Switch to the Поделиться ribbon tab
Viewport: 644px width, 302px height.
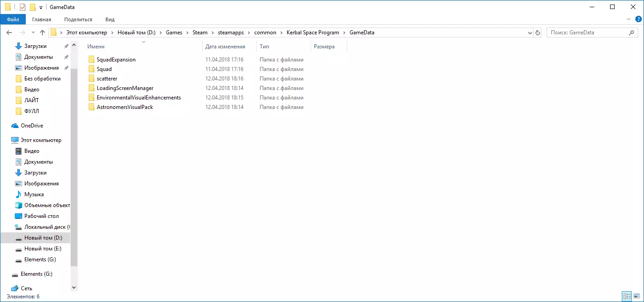pyautogui.click(x=78, y=19)
